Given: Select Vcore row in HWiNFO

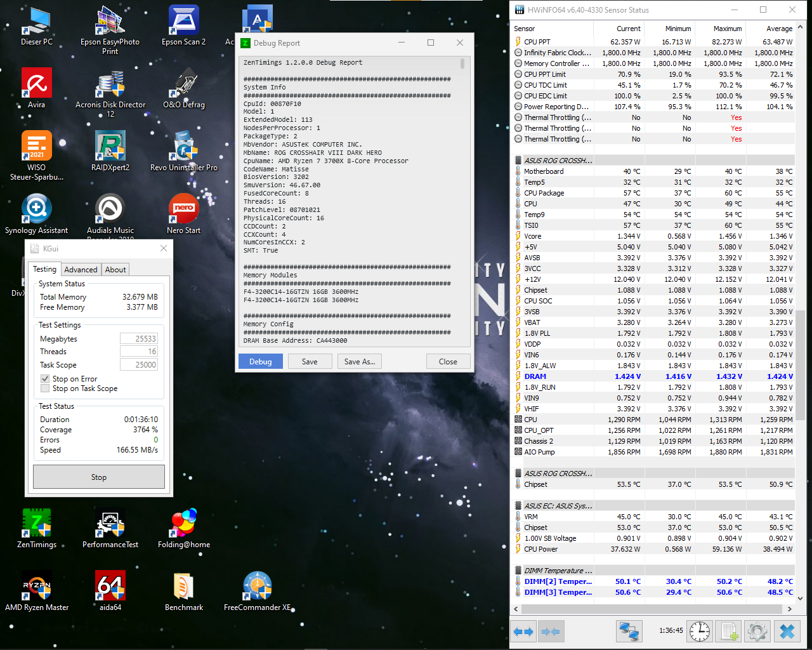Looking at the screenshot, I should click(x=653, y=236).
